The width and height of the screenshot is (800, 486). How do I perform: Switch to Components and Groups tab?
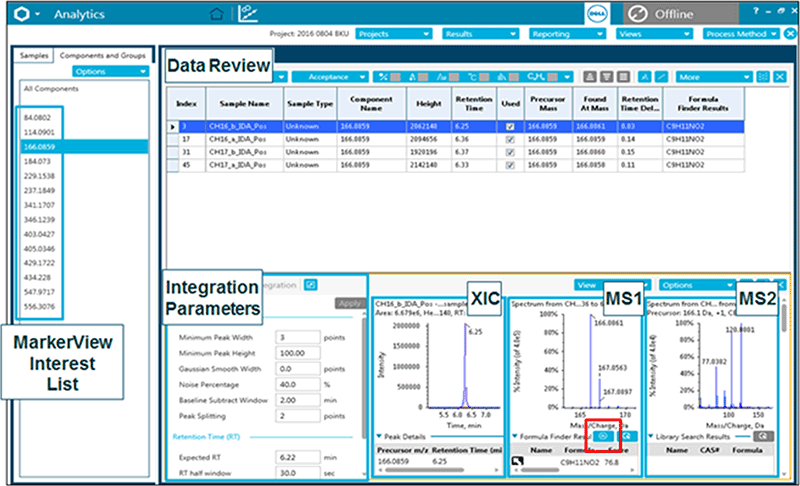point(103,55)
